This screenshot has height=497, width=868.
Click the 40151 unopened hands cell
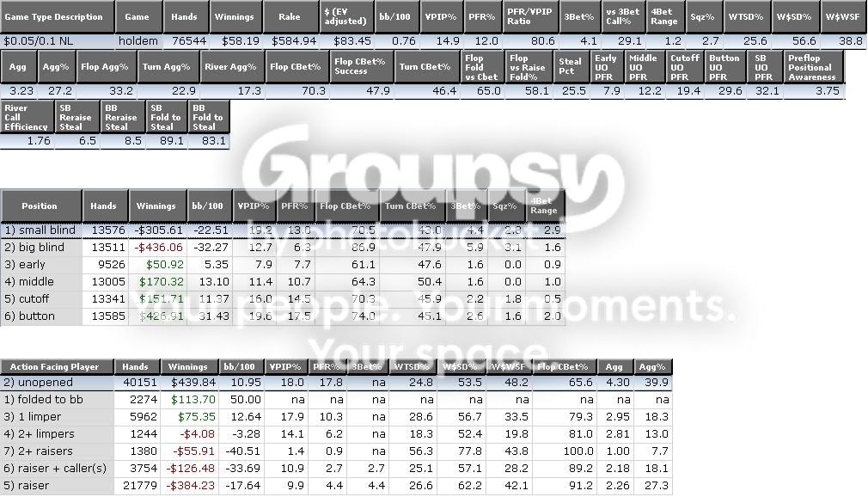pos(139,383)
